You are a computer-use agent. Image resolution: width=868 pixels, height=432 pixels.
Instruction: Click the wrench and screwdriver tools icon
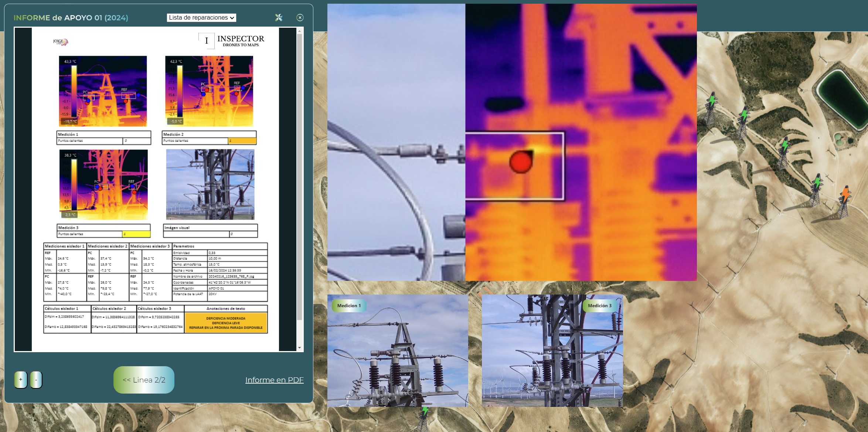pos(279,17)
